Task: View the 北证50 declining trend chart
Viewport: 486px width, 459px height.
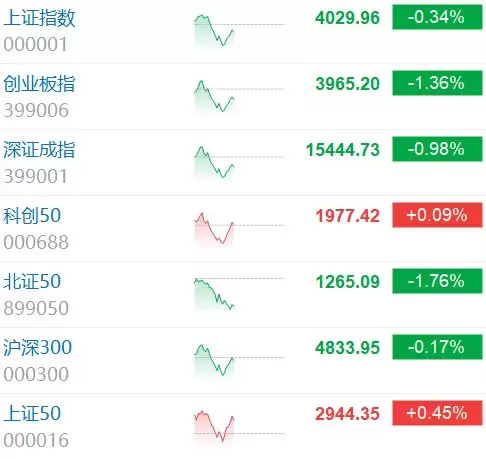Action: coord(239,293)
